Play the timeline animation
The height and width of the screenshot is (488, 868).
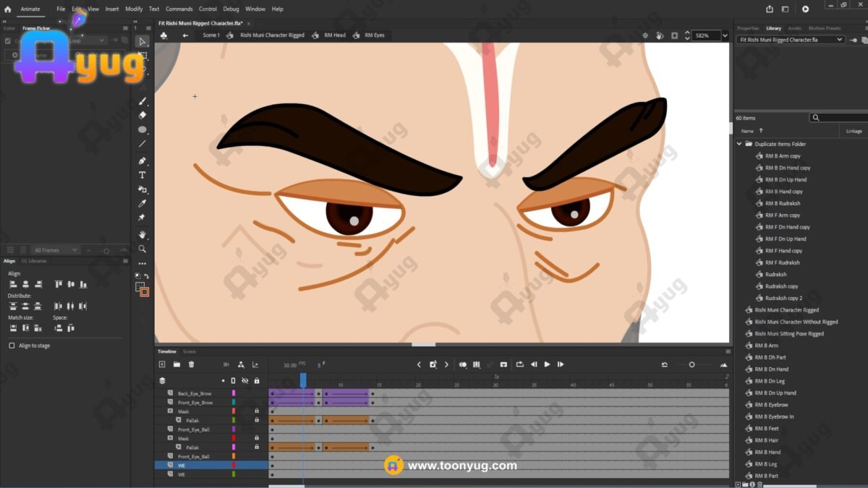click(x=547, y=364)
